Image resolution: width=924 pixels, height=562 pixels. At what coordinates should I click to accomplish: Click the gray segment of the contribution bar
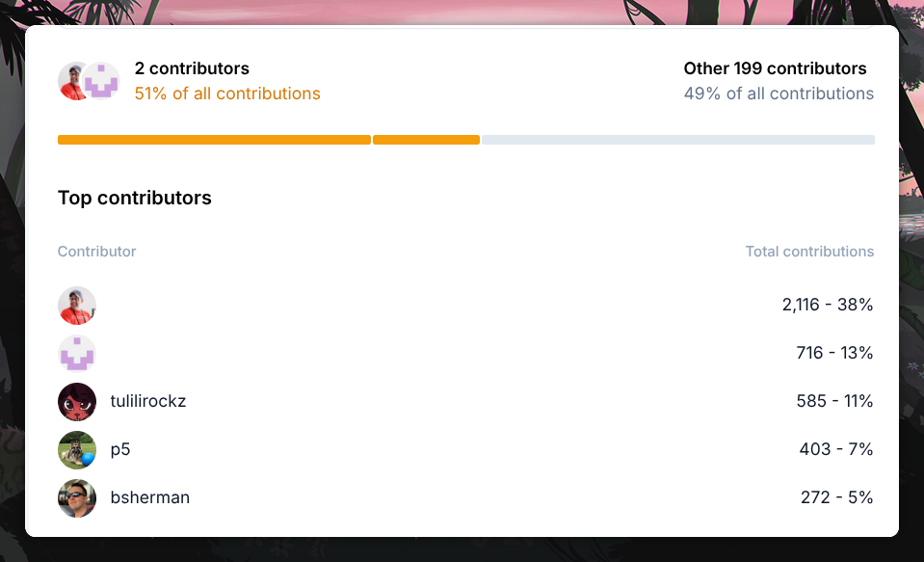pyautogui.click(x=677, y=140)
